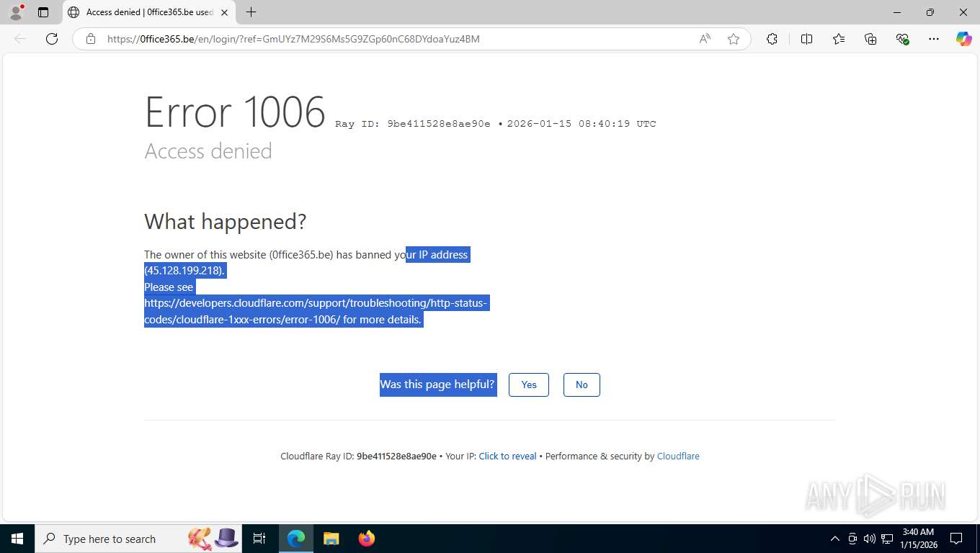Click the developers.cloudflare.com troubleshooting URL text
This screenshot has height=553, width=980.
316,311
